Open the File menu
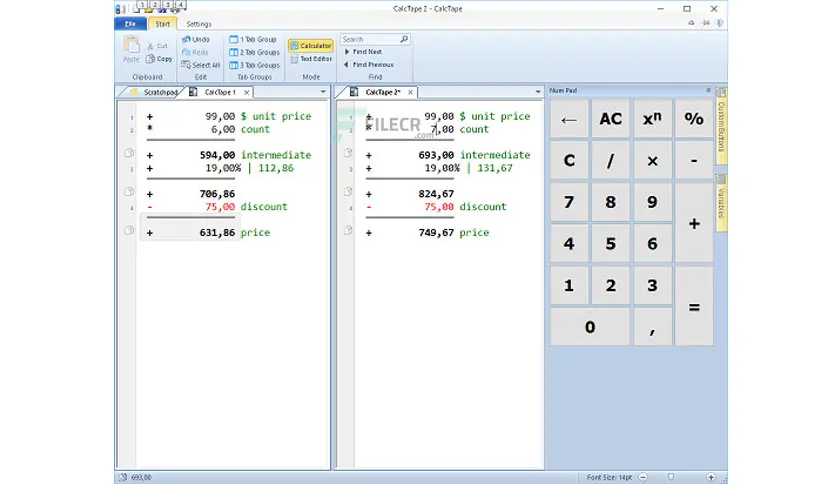Viewport: 836px width, 484px height. tap(130, 23)
